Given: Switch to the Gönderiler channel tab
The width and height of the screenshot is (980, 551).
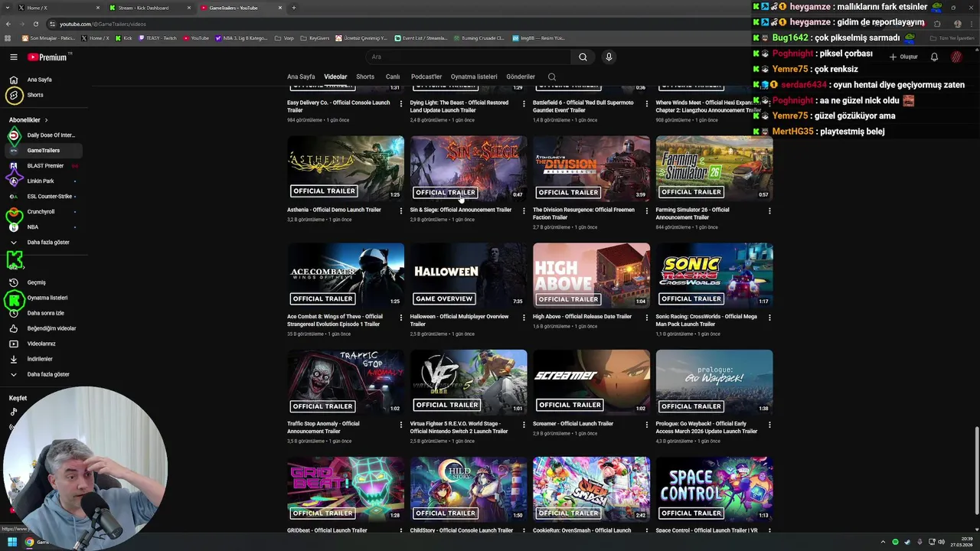Looking at the screenshot, I should pyautogui.click(x=521, y=77).
